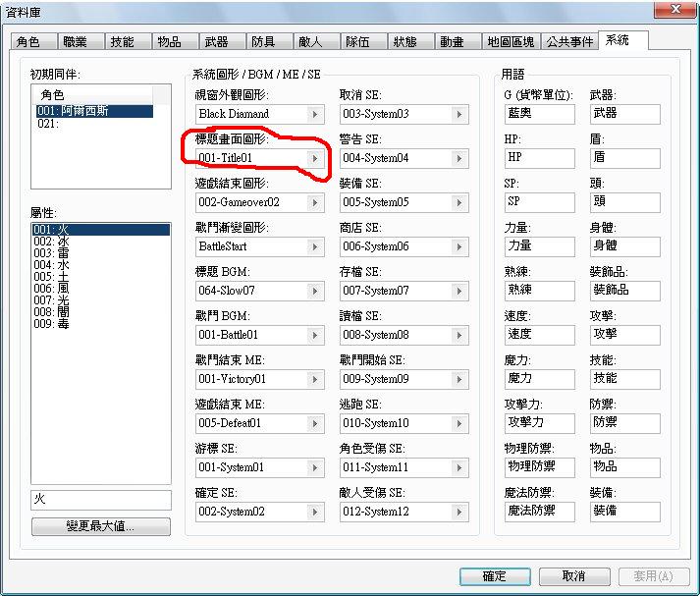
Task: Switch to the 物品 tab
Action: 175,41
